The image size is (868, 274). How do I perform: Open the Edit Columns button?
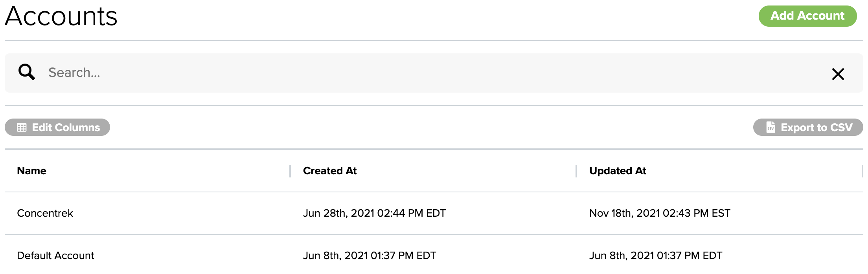pos(57,127)
